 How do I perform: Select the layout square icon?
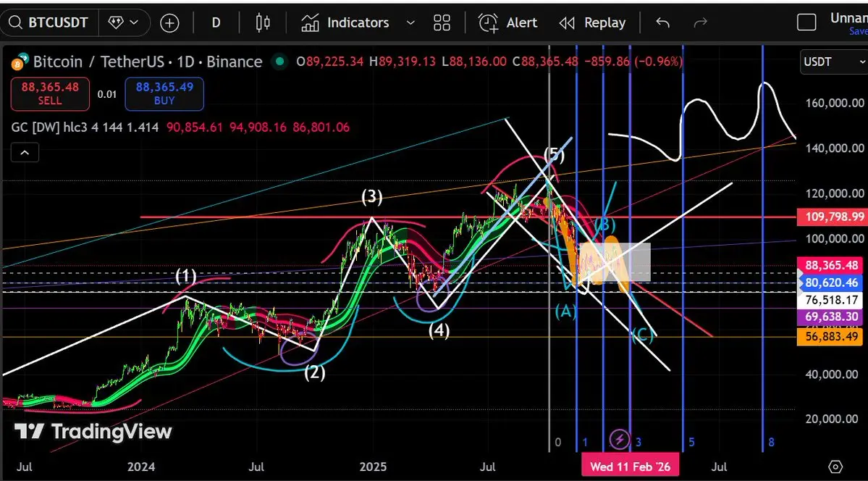tap(806, 22)
